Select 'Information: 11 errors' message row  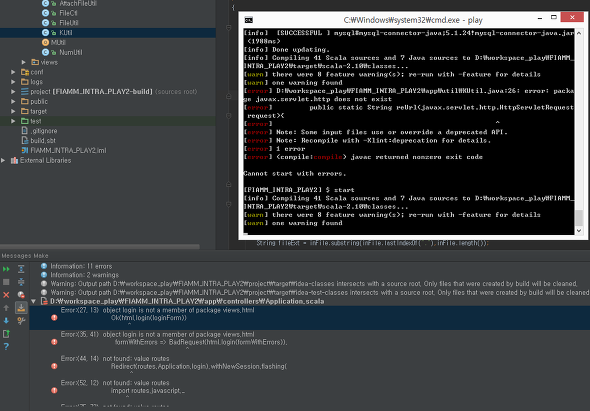click(x=81, y=266)
